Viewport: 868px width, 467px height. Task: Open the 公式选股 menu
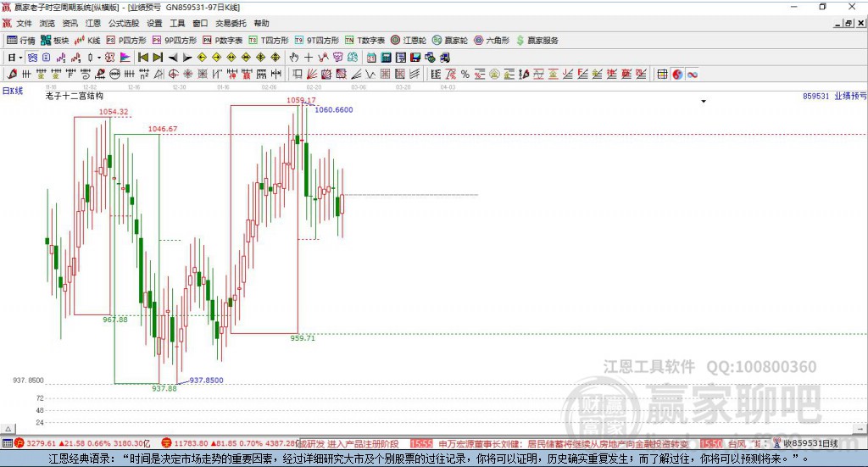coord(124,23)
